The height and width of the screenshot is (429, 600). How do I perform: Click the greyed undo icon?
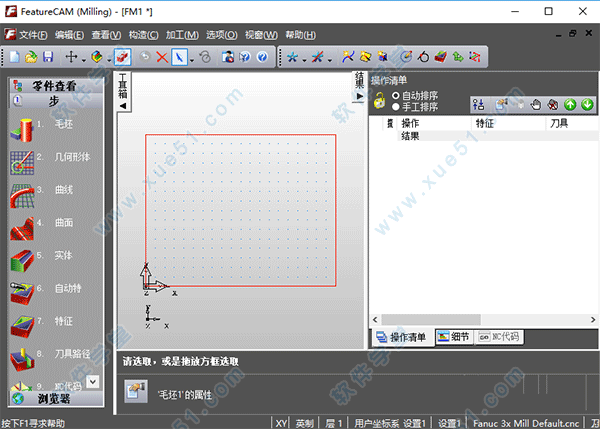[145, 57]
